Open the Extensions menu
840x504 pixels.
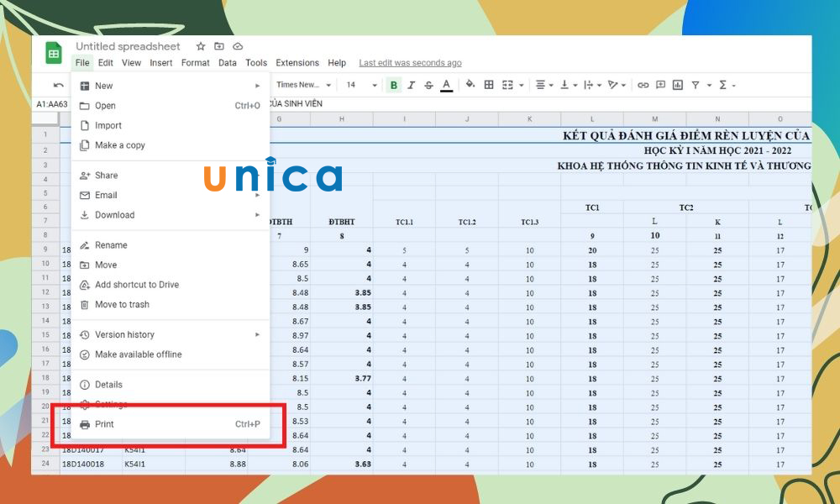click(297, 63)
